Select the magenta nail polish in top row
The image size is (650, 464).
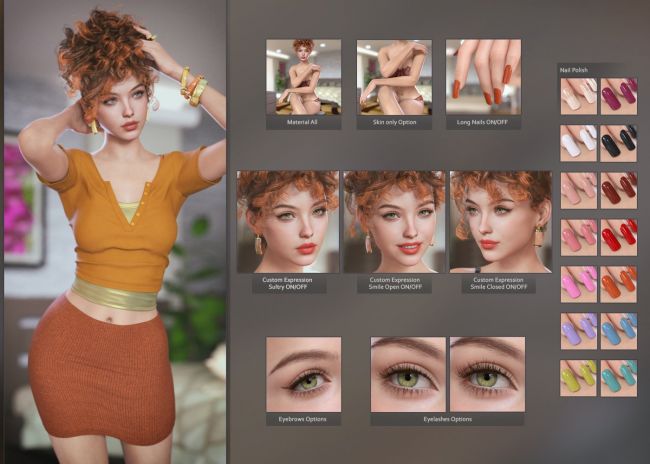[619, 96]
